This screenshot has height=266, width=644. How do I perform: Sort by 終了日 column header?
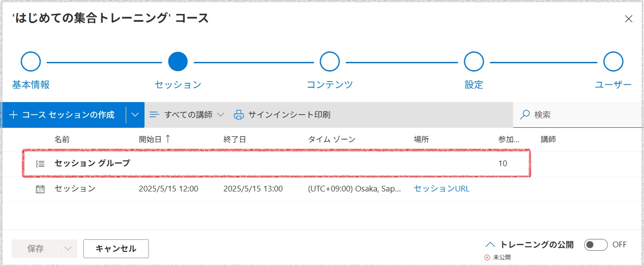[234, 140]
